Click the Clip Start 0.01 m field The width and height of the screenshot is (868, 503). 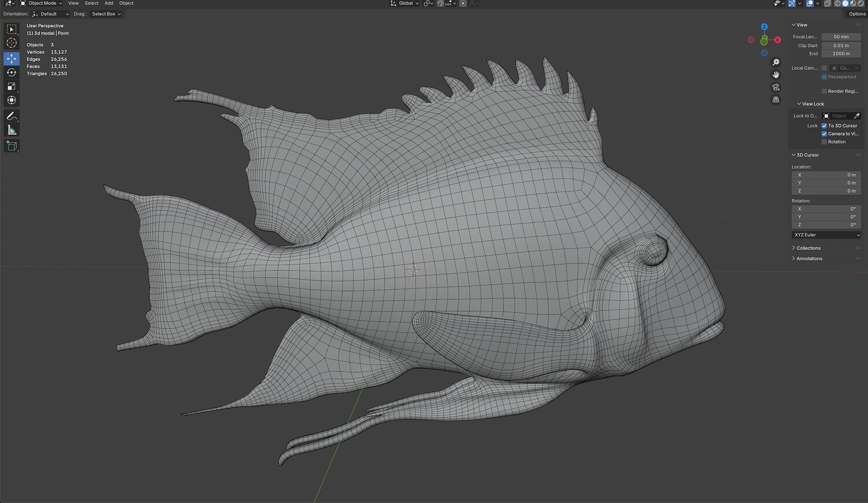pyautogui.click(x=841, y=46)
